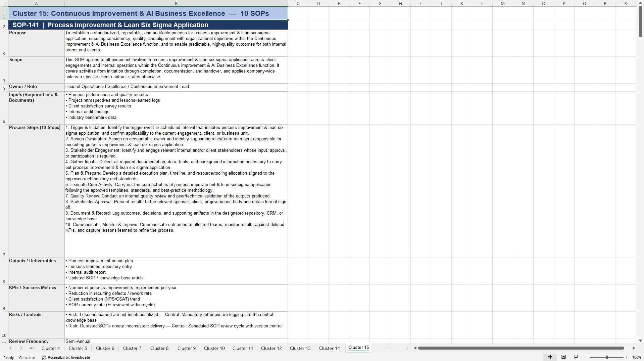Open the Cluster 5 sheet tab
Screen dimensions: 644x361
pos(78,348)
